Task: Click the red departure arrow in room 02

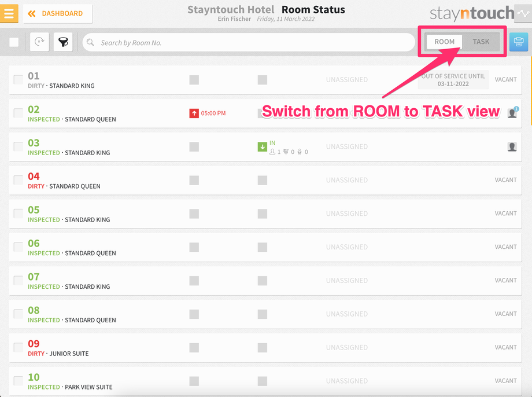Action: [x=194, y=113]
